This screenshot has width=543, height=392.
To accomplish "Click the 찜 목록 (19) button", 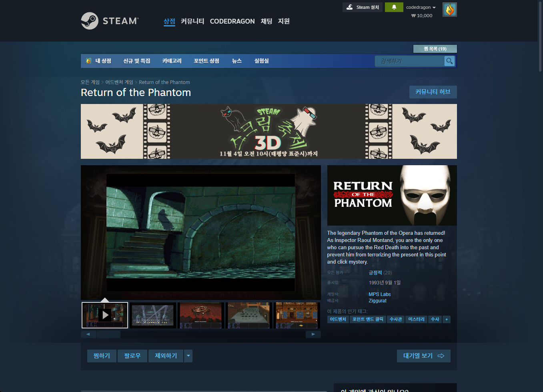I will pos(435,49).
